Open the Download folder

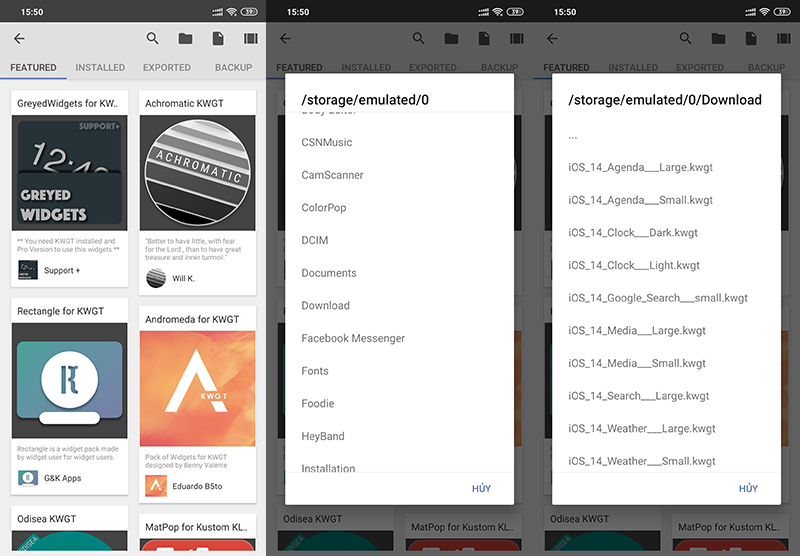point(399,306)
